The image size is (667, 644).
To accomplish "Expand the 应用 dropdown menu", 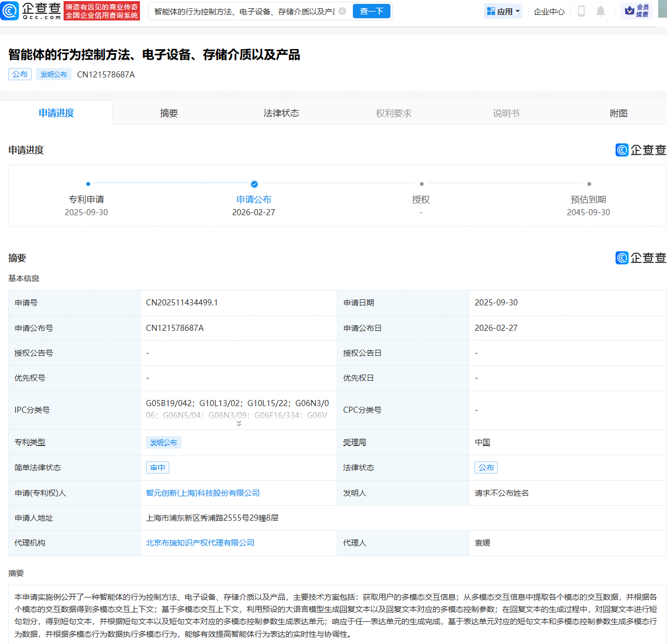I will pos(518,11).
